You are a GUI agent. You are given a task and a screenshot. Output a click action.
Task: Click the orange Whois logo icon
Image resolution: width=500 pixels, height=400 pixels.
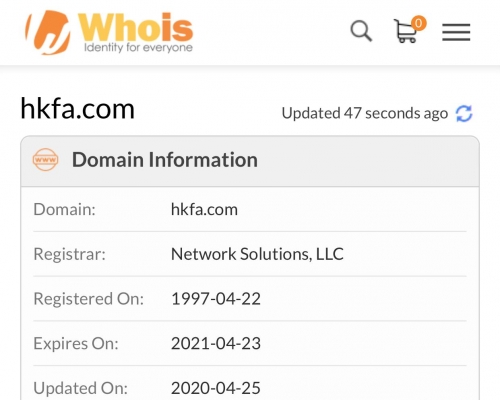(49, 32)
